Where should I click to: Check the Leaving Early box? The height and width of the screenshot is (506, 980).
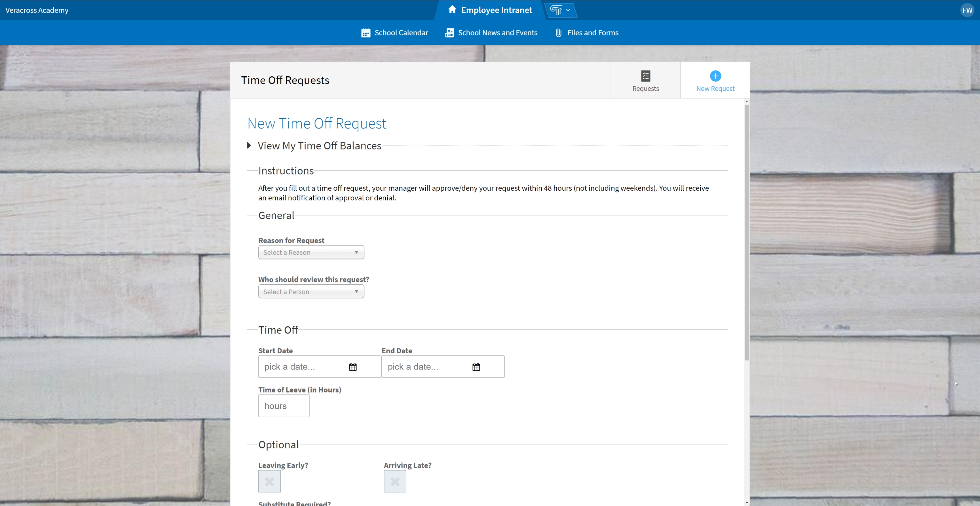269,481
